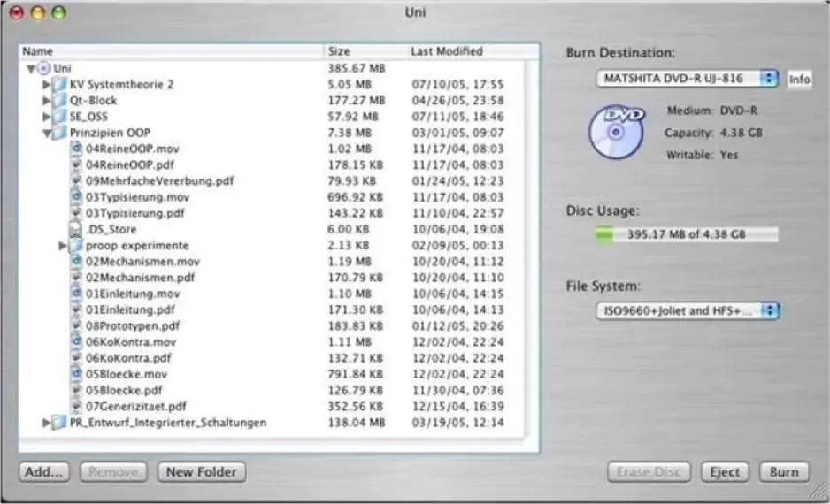The image size is (830, 504).
Task: Open the Burn Destination drive dropdown
Action: pos(688,79)
